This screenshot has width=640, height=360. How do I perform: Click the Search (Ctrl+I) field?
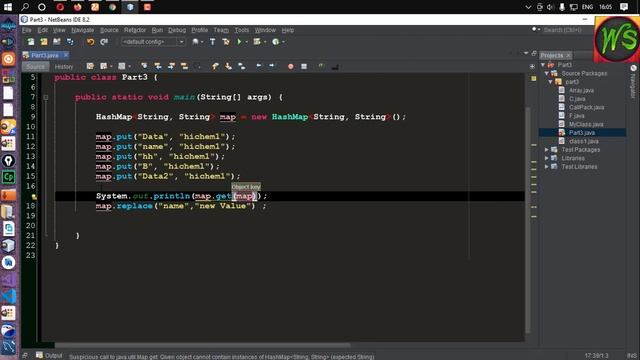click(x=567, y=30)
